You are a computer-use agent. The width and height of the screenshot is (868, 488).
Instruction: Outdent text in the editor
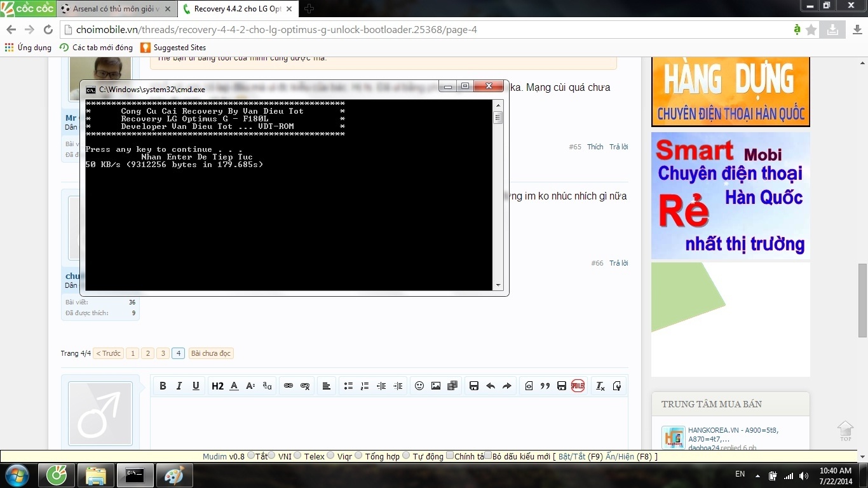381,386
